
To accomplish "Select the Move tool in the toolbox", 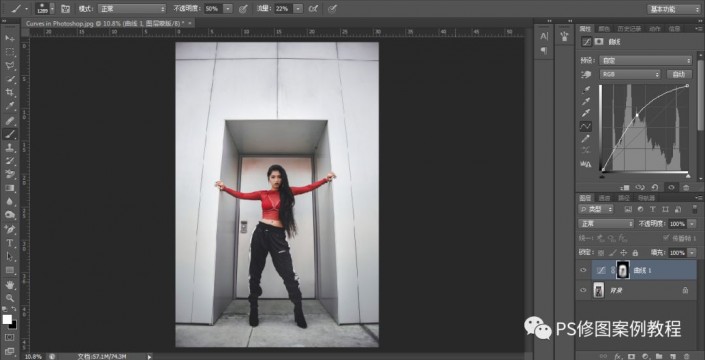I will point(9,38).
